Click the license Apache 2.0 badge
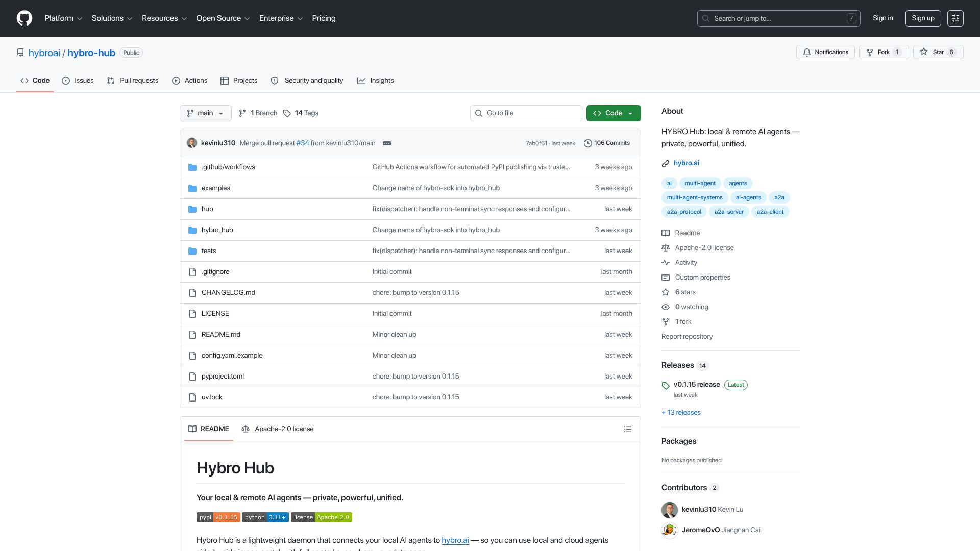This screenshot has height=551, width=980. tap(322, 517)
